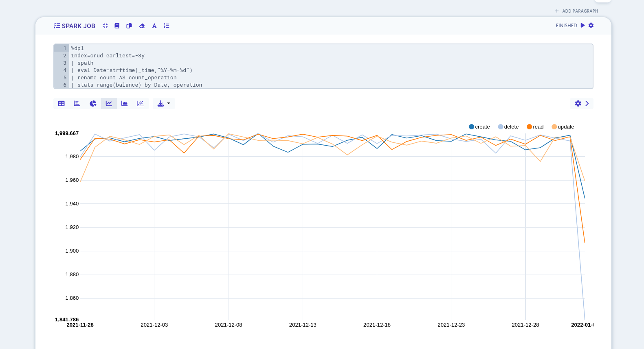Viewport: 644px width, 349px height.
Task: Click the FINISHED status label
Action: [566, 26]
